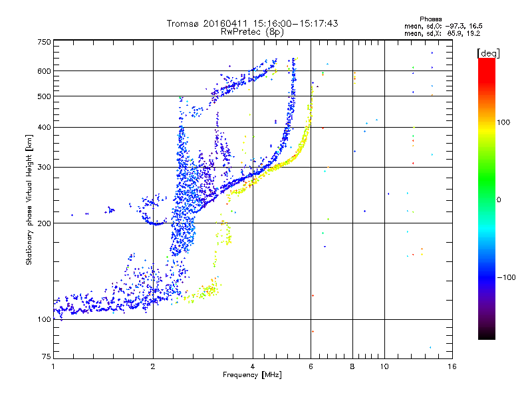Click the frequency axis tick label '8'
This screenshot has width=532, height=399.
tap(352, 366)
